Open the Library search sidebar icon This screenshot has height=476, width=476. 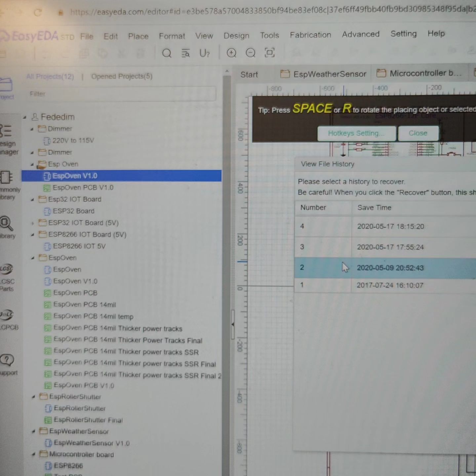point(7,227)
